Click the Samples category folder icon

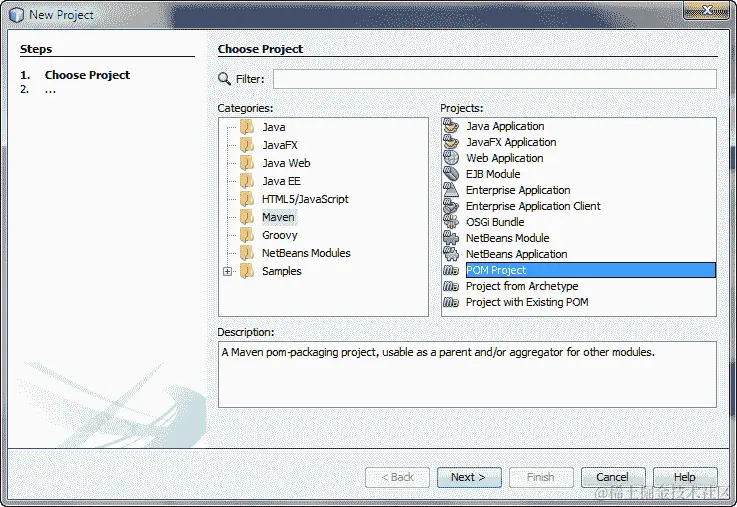point(247,271)
